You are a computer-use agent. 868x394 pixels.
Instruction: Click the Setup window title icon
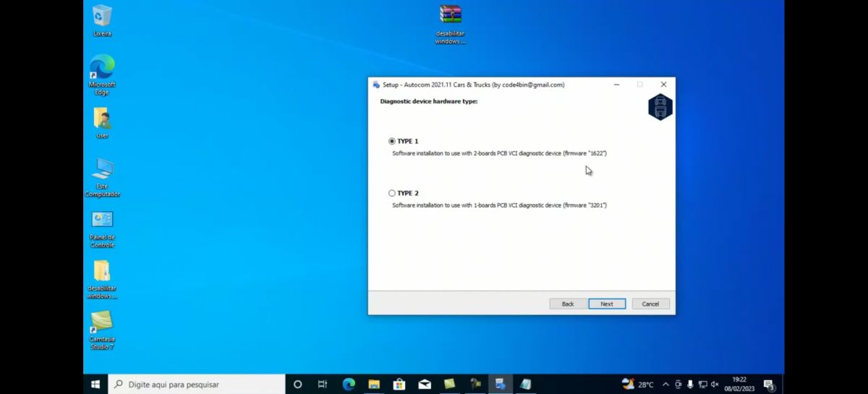(376, 85)
